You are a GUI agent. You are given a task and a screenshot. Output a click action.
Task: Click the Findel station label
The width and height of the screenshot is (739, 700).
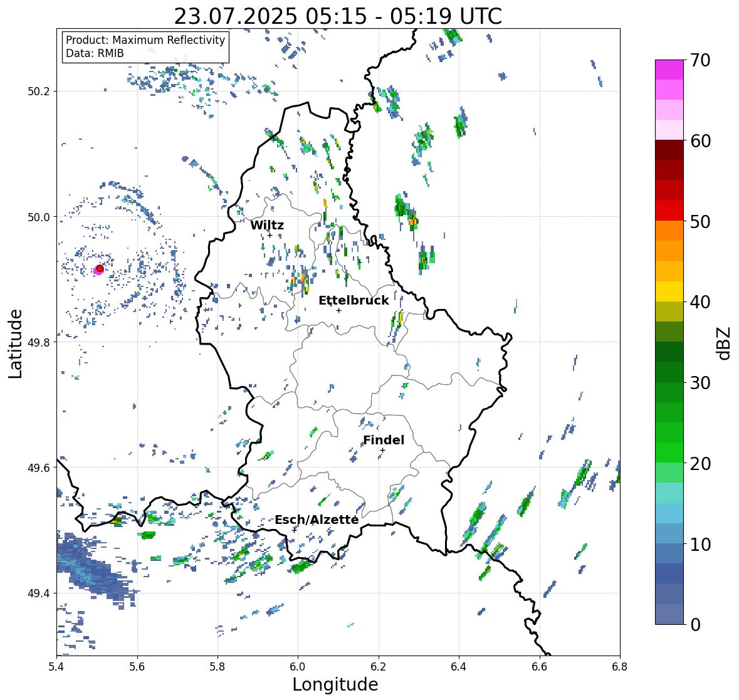tap(384, 440)
